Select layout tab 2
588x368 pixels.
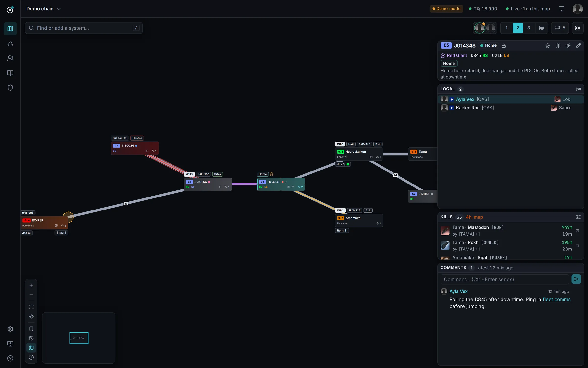click(x=518, y=28)
